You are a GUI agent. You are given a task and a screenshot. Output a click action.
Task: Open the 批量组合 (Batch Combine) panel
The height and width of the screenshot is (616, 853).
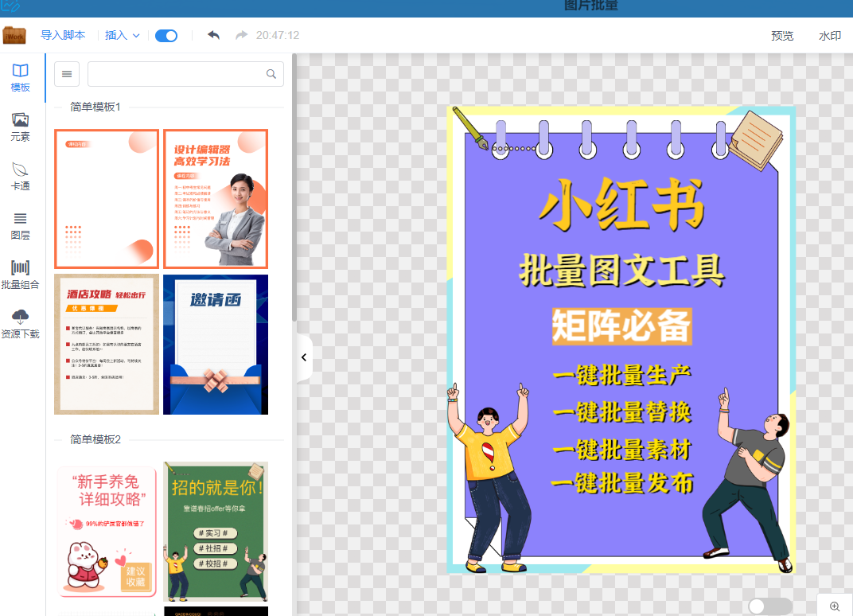pos(20,274)
